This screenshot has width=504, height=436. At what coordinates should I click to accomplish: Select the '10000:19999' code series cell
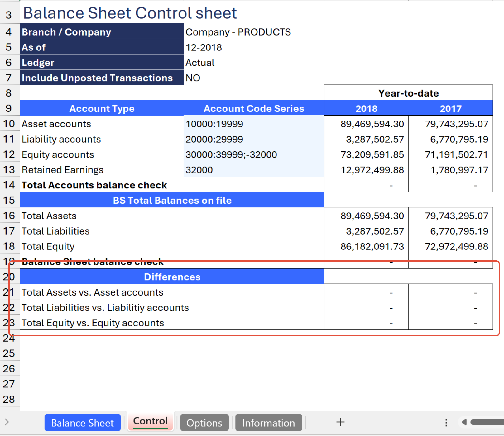(254, 124)
